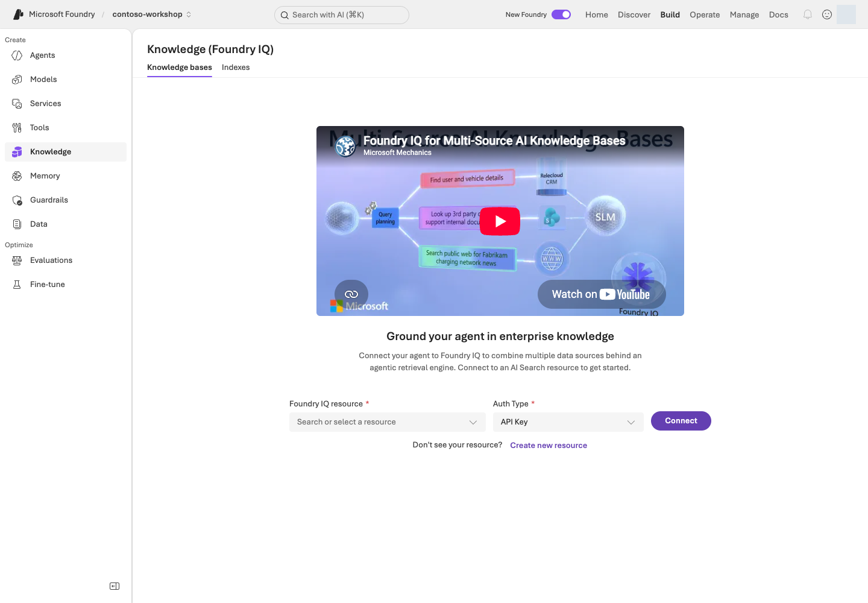Open the Auth Type API Key dropdown
The width and height of the screenshot is (868, 603).
(x=568, y=422)
